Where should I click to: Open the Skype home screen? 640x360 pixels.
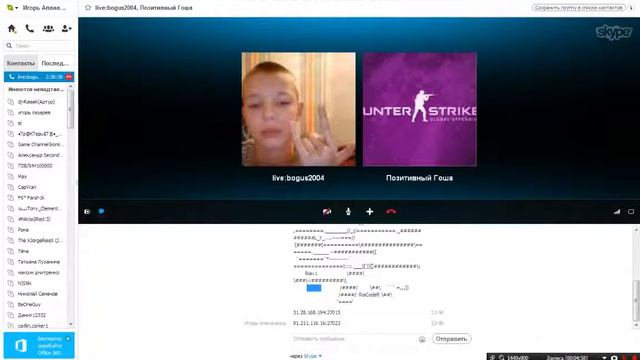(11, 29)
